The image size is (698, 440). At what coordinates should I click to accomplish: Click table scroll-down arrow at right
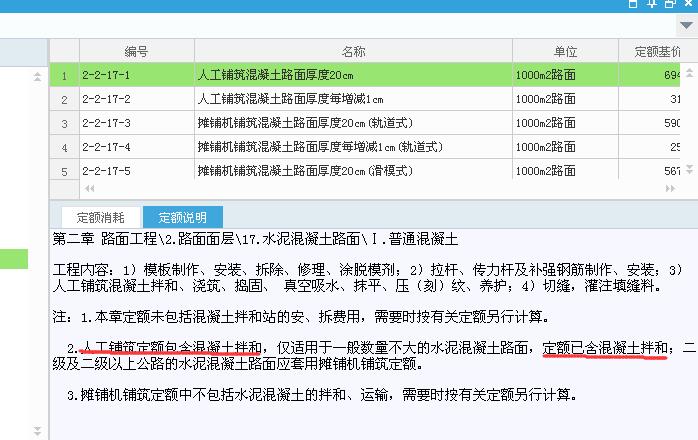pos(689,169)
